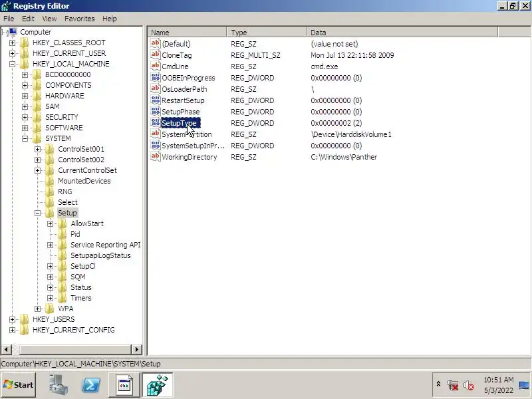Click the DWORD icon beside SystemSetupInProgress
Viewport: 532px width, 399px height.
click(156, 146)
